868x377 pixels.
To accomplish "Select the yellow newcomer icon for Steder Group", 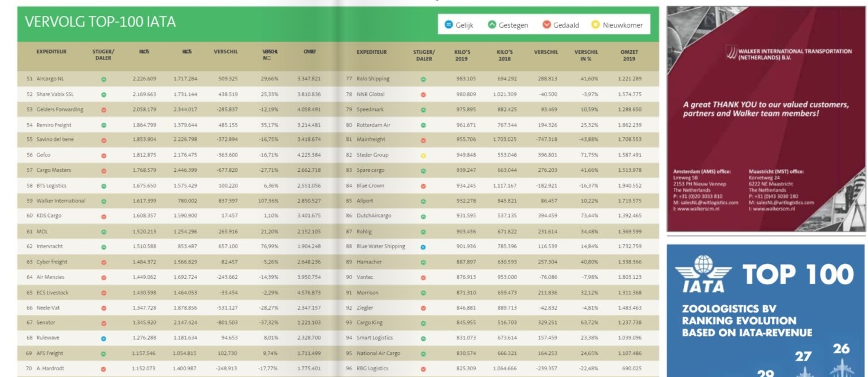I will (423, 155).
